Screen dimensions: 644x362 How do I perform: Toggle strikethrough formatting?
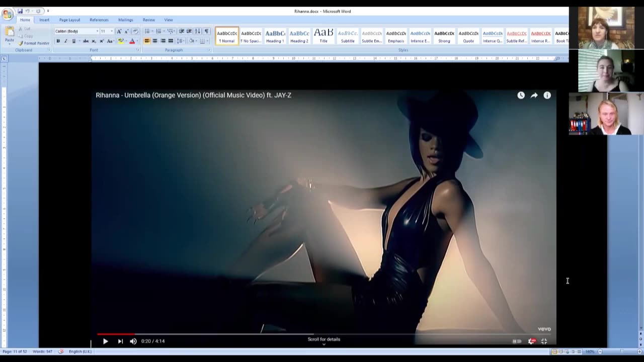click(86, 41)
